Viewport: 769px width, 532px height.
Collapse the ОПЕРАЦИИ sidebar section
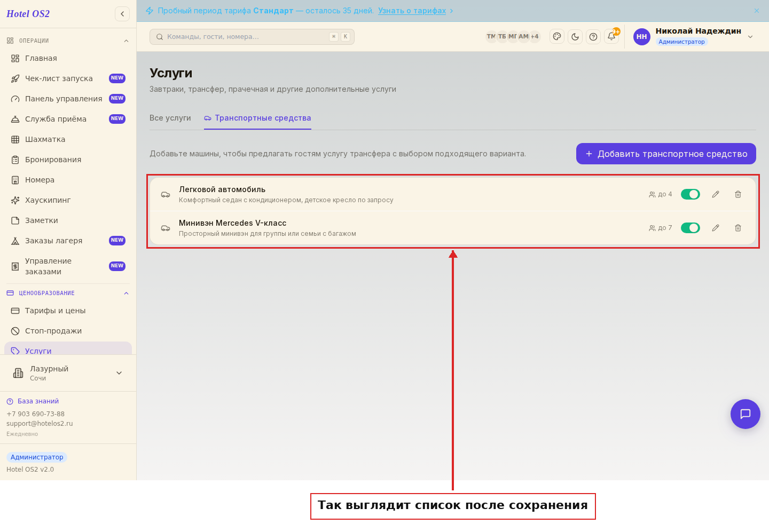coord(127,41)
